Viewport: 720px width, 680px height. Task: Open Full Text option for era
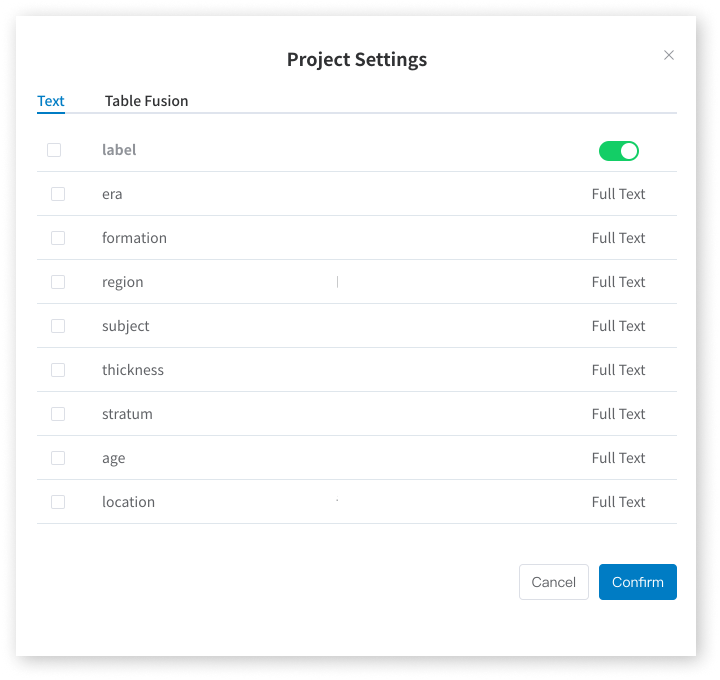618,194
